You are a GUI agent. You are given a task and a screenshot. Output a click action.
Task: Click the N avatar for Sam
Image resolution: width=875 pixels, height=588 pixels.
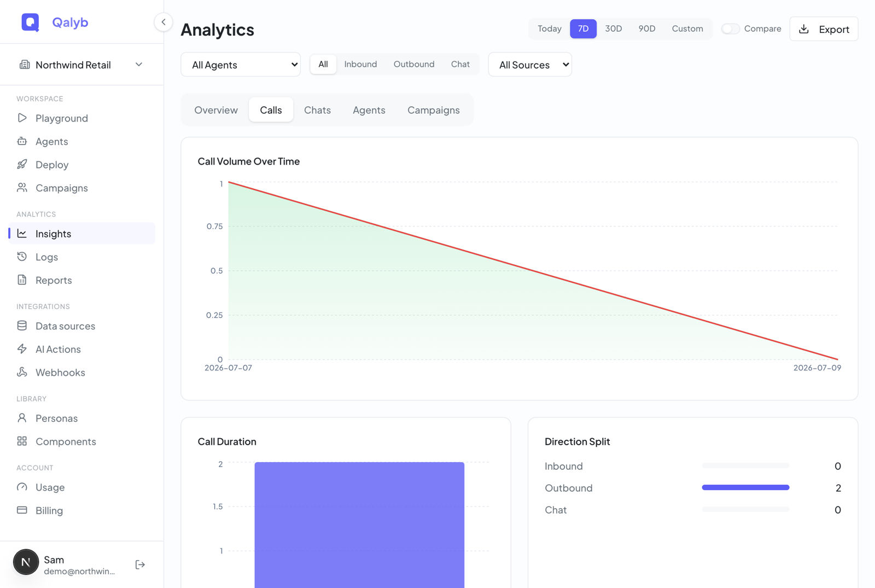[26, 562]
